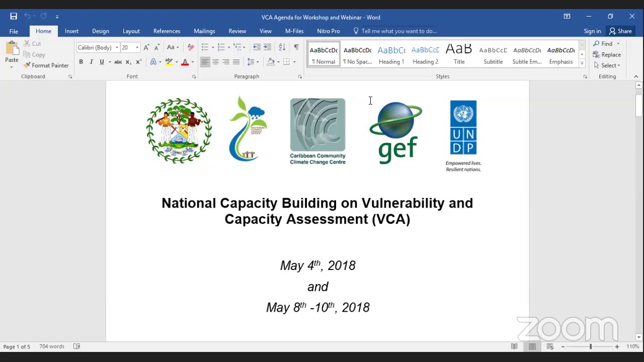Click the Cut scissors button
Viewport: 644px width, 362px height.
(33, 44)
